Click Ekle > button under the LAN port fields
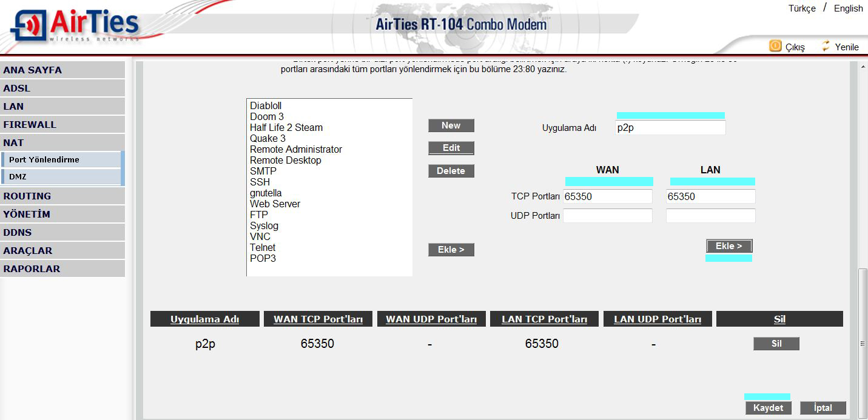This screenshot has width=868, height=420. point(729,246)
